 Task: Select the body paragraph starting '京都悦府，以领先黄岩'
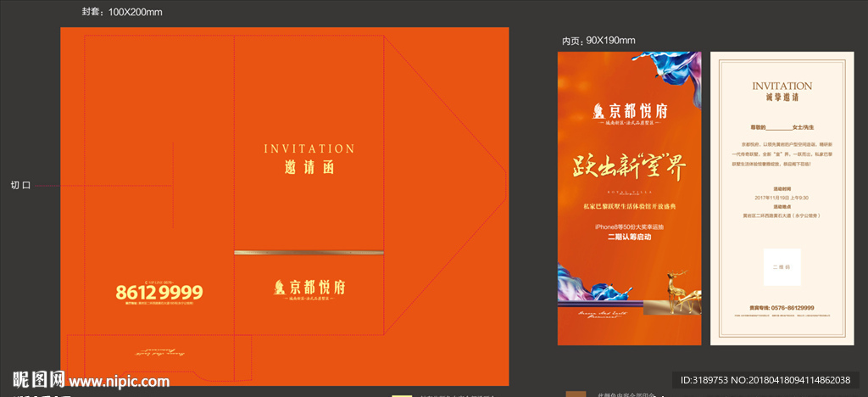tap(782, 154)
